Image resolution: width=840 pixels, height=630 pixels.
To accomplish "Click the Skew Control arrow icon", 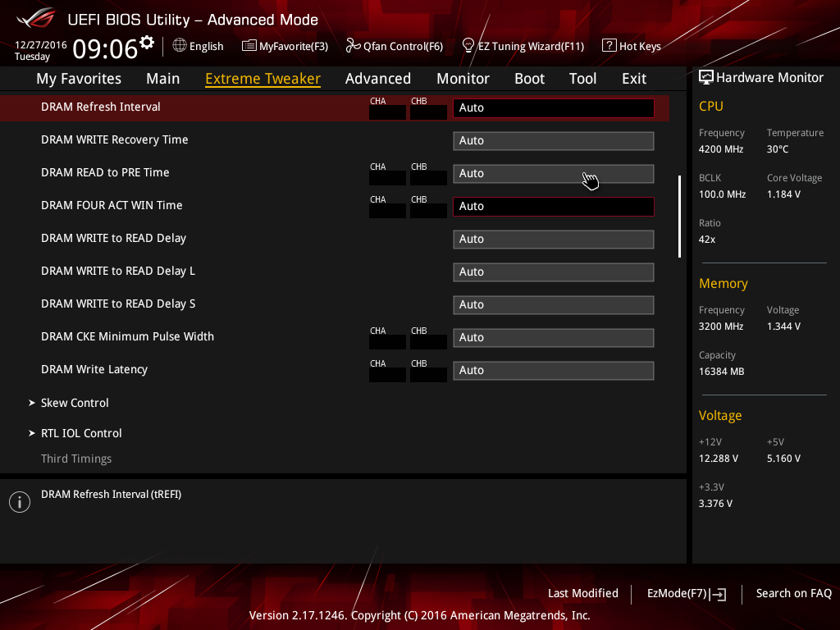I will 32,403.
